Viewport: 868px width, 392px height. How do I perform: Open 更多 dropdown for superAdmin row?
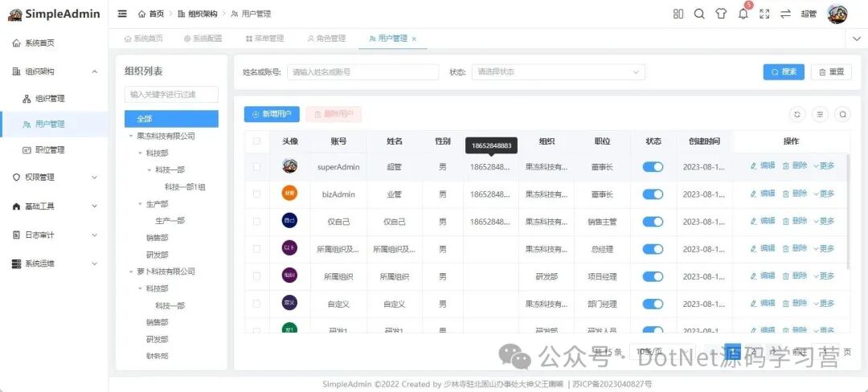click(x=824, y=165)
